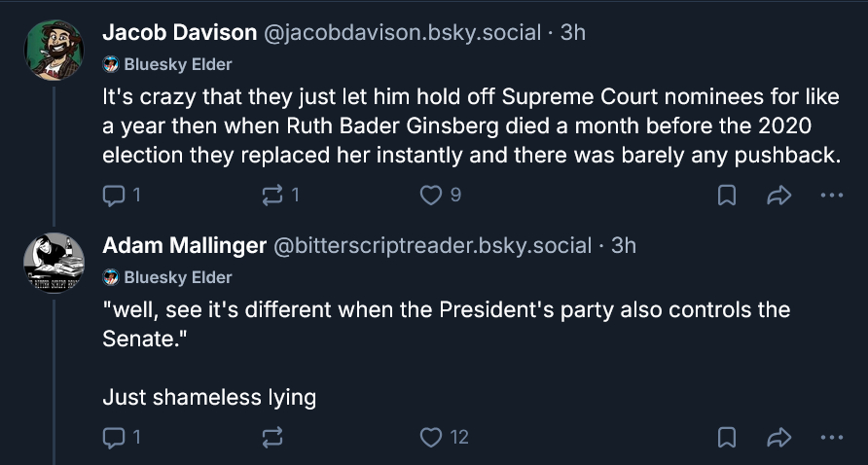Click the @jacobdavison.bsky.social handle

coord(402,32)
